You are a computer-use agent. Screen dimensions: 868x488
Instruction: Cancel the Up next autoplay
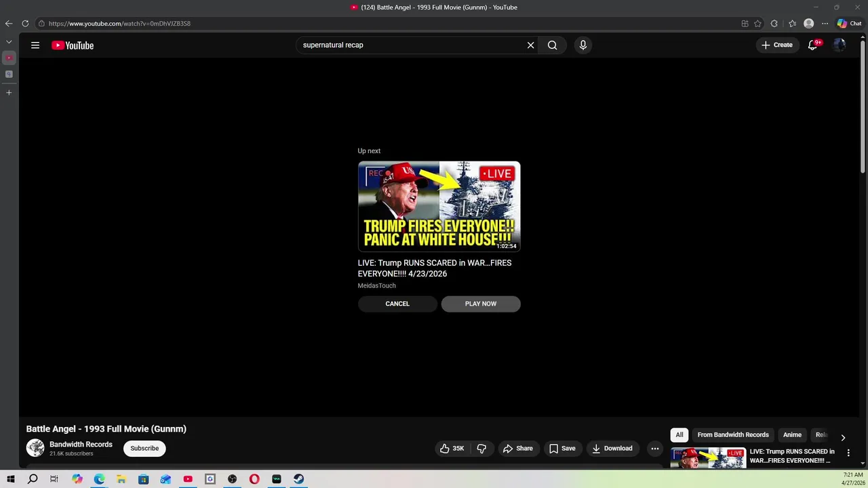[x=397, y=304]
